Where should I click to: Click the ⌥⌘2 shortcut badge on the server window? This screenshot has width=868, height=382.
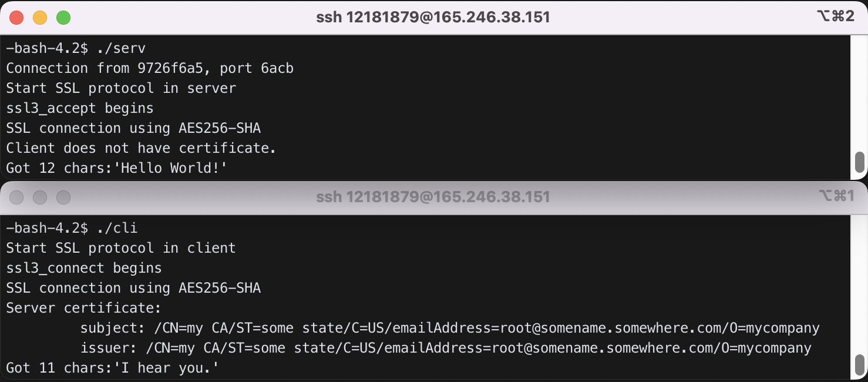[836, 16]
